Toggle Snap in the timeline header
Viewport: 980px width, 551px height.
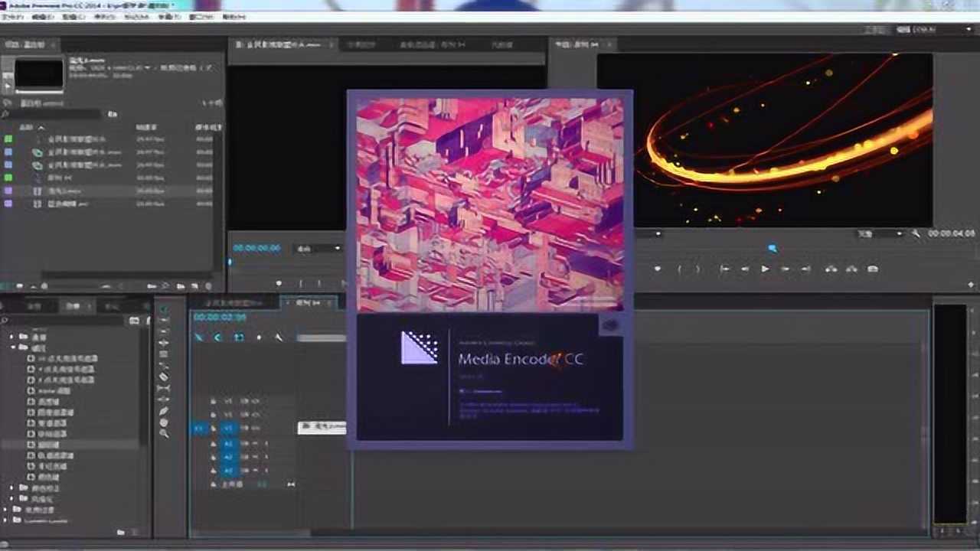tap(218, 337)
